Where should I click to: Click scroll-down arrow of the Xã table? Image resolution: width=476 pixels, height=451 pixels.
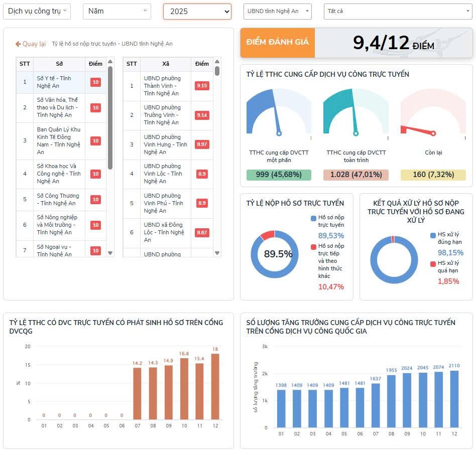coord(217,253)
